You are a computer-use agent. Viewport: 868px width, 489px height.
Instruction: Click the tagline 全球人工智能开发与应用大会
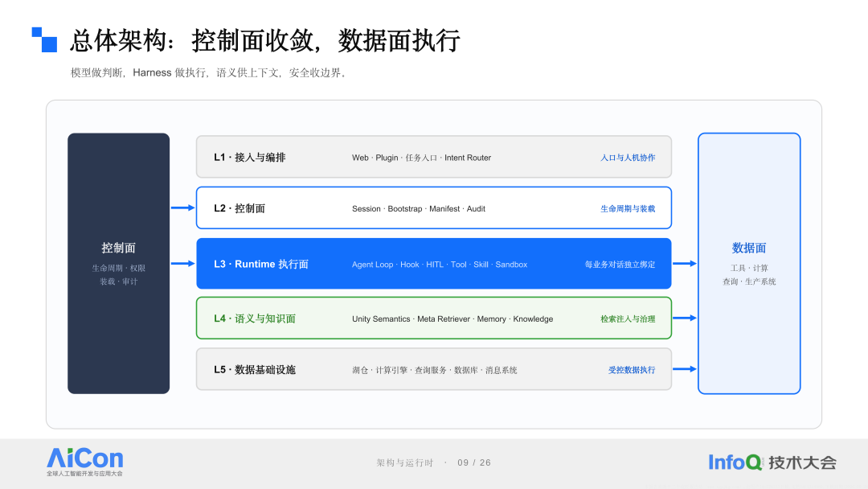(84, 474)
